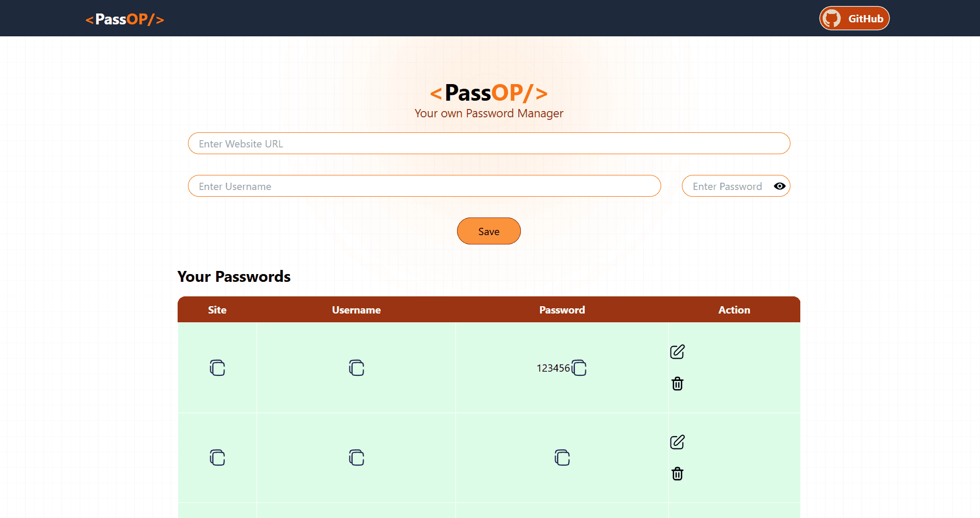Edit the second password entry
Image resolution: width=980 pixels, height=518 pixels.
677,442
